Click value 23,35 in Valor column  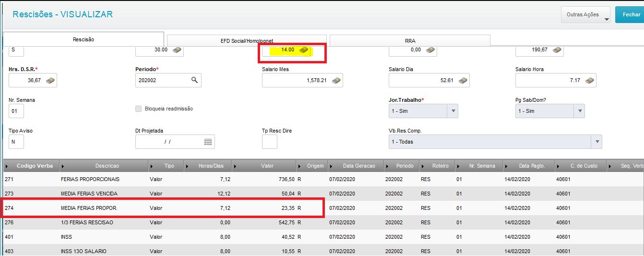click(x=287, y=208)
